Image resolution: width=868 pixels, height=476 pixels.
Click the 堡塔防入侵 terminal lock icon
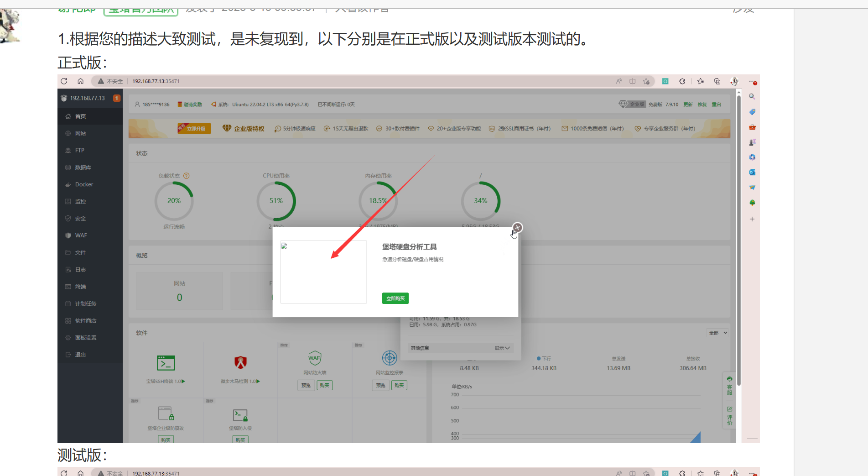coord(240,415)
